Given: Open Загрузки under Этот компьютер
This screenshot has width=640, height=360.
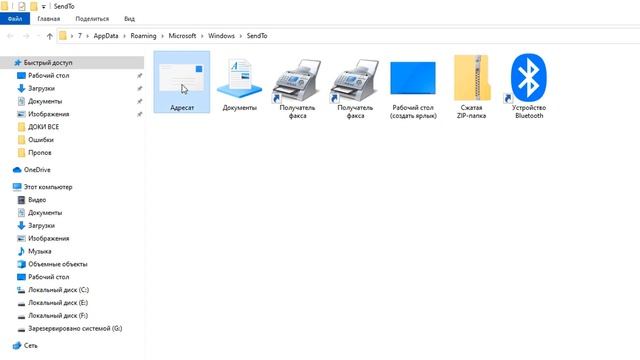Looking at the screenshot, I should click(41, 226).
